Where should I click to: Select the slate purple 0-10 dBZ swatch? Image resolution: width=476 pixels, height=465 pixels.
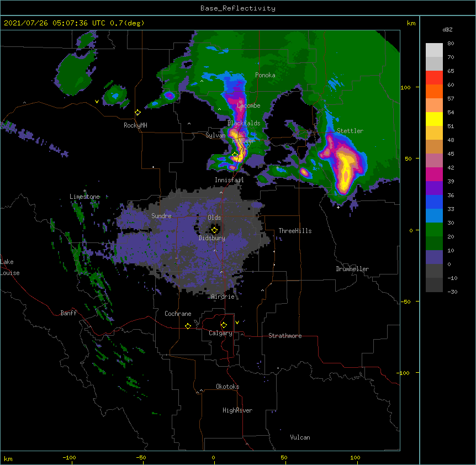coord(434,257)
